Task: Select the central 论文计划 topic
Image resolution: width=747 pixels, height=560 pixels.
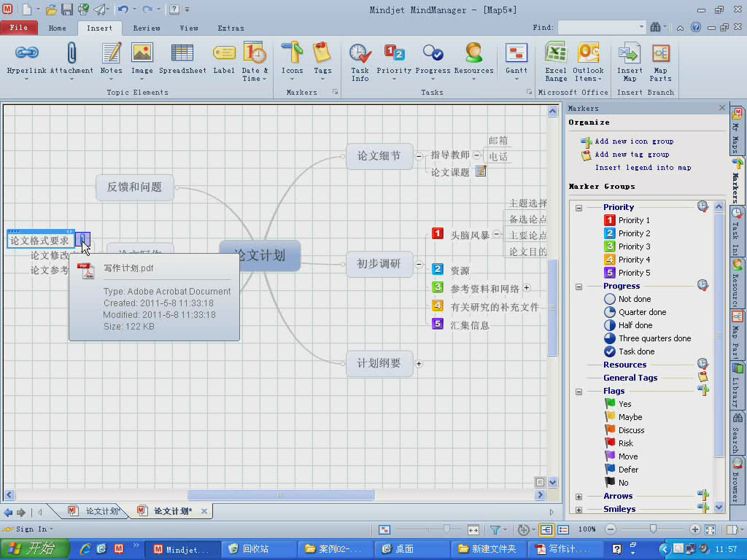Action: (x=260, y=255)
